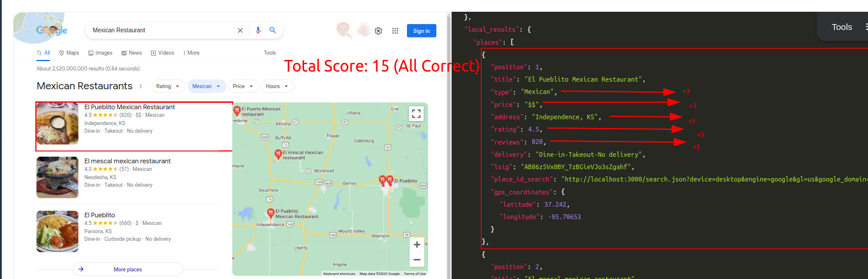868x279 pixels.
Task: Expand the map to fullscreen
Action: point(416,114)
